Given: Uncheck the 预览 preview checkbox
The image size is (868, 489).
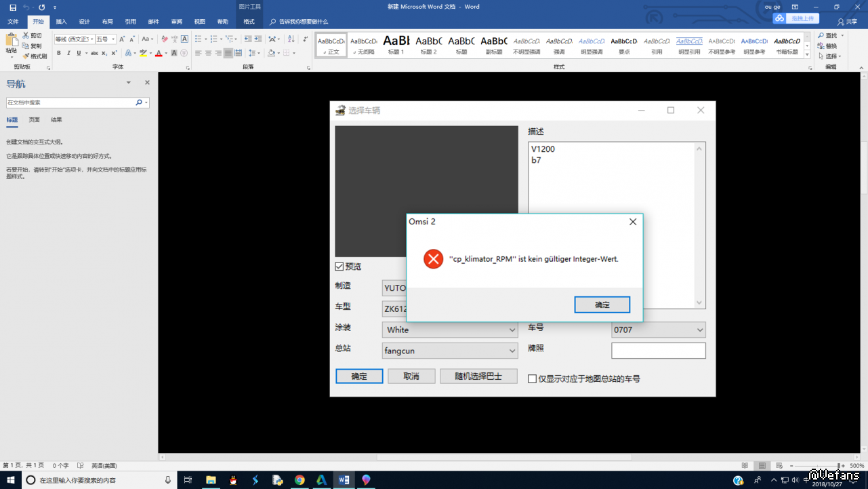Looking at the screenshot, I should (339, 267).
